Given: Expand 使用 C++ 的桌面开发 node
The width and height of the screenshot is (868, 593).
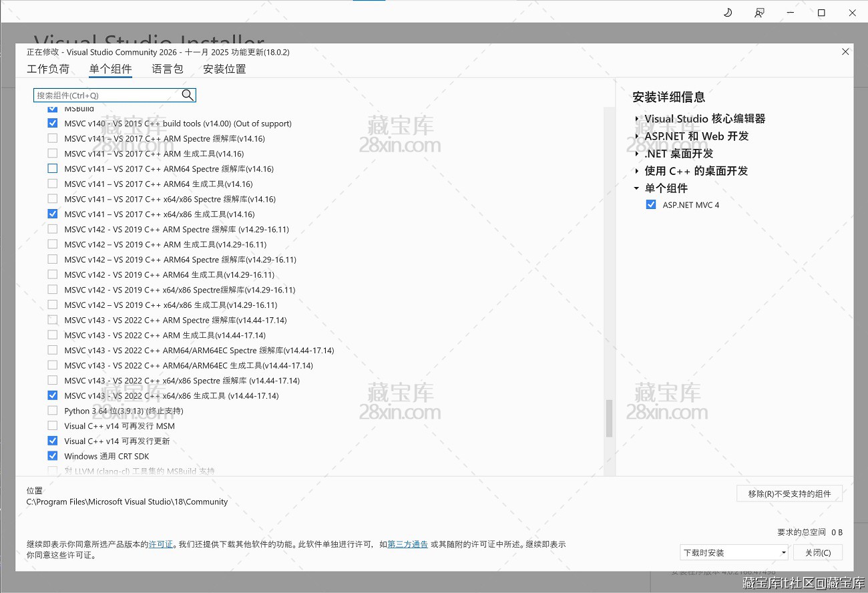Looking at the screenshot, I should tap(637, 171).
